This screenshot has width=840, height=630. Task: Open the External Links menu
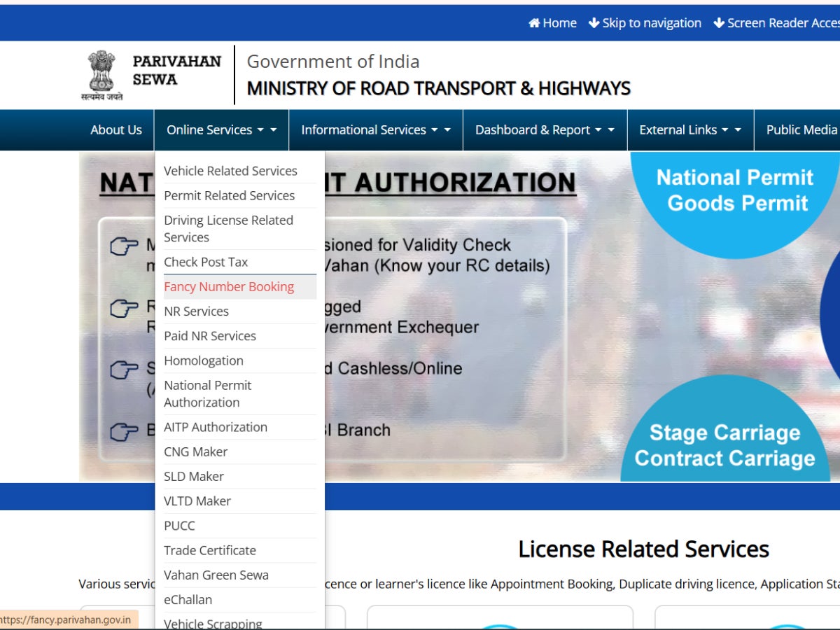click(x=689, y=130)
